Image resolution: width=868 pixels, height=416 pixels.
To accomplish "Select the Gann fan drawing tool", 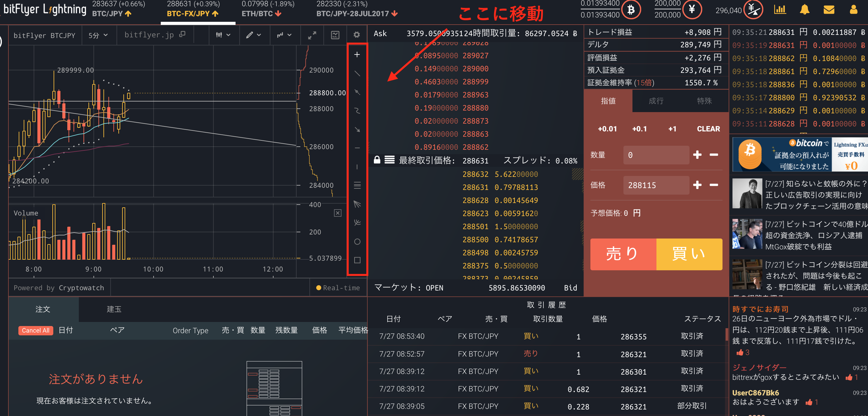I will [357, 204].
